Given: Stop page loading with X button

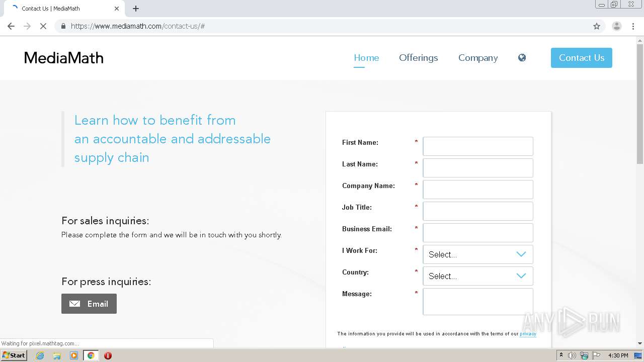Looking at the screenshot, I should (43, 26).
